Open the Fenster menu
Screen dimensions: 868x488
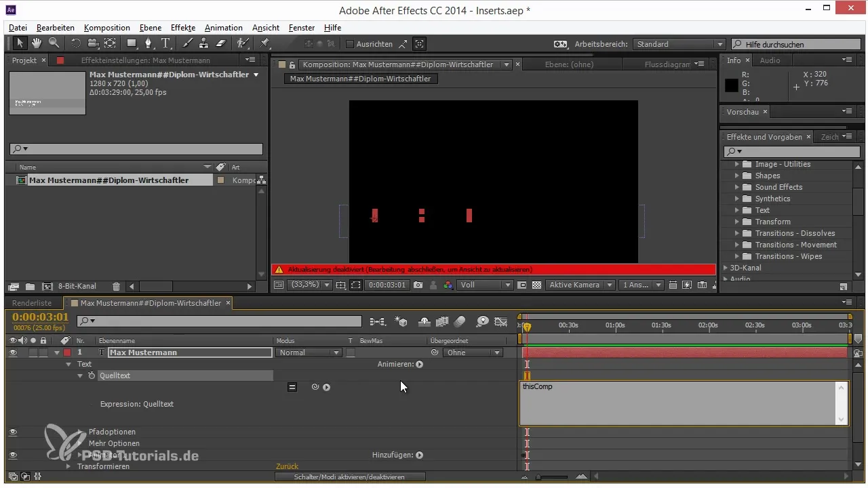pyautogui.click(x=302, y=28)
